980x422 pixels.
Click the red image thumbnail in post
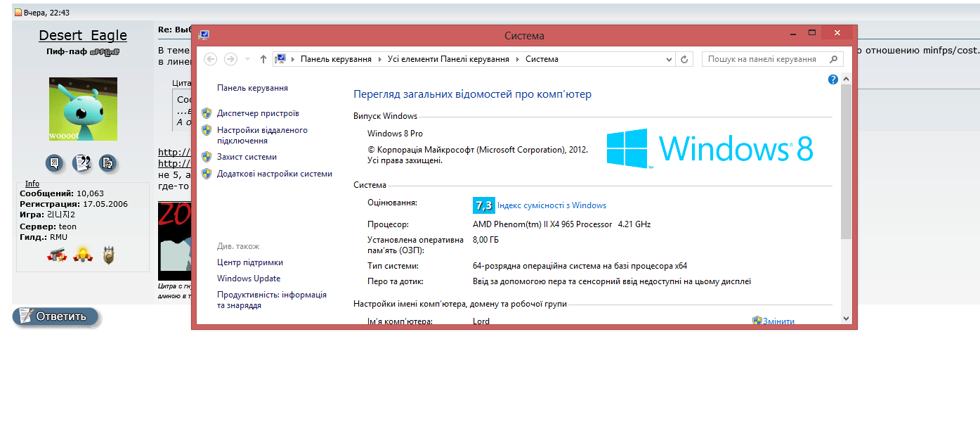click(174, 241)
